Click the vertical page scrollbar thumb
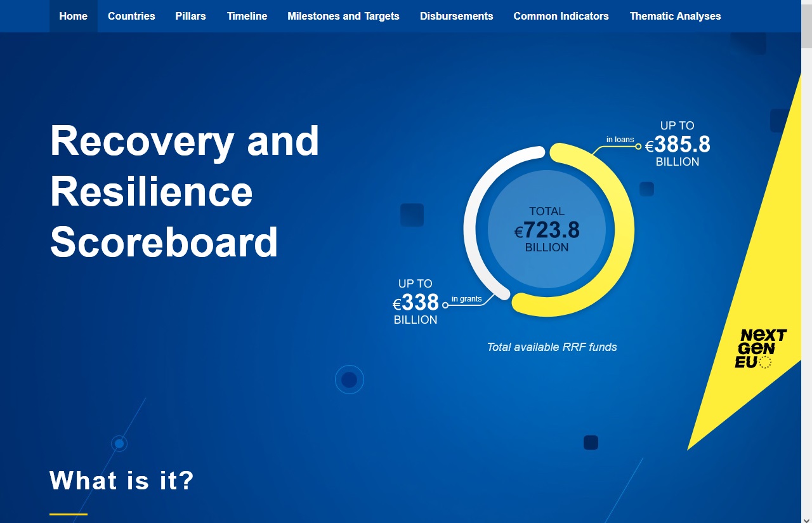Image resolution: width=812 pixels, height=523 pixels. 806,24
